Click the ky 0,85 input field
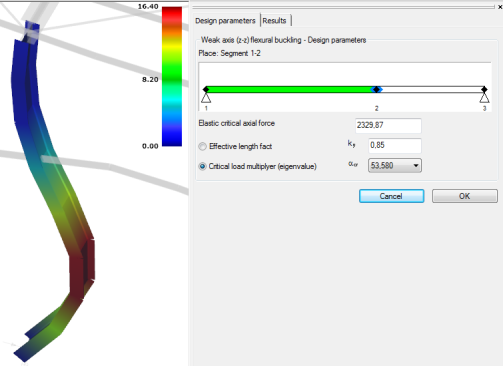Viewport: 503px width, 366px height. [x=395, y=146]
